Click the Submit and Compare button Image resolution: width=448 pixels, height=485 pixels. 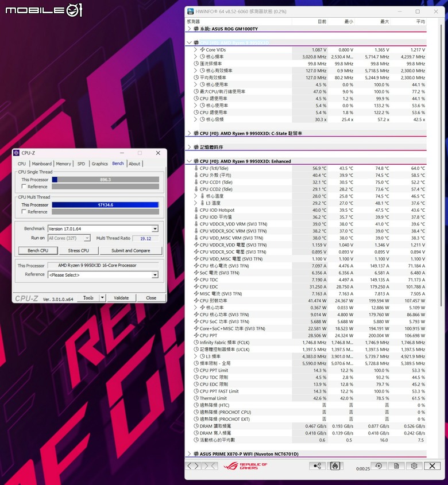(x=130, y=251)
